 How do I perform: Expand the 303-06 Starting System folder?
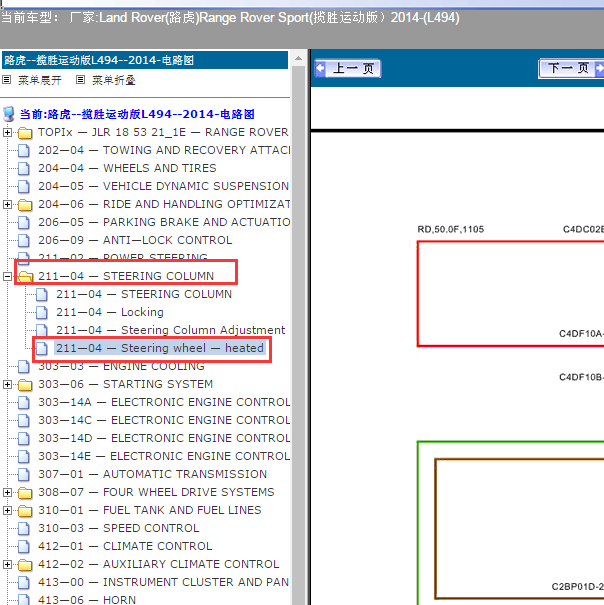pyautogui.click(x=7, y=384)
